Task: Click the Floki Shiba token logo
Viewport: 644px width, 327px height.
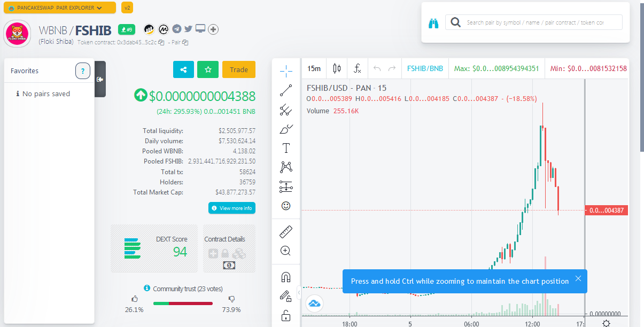Action: tap(18, 34)
